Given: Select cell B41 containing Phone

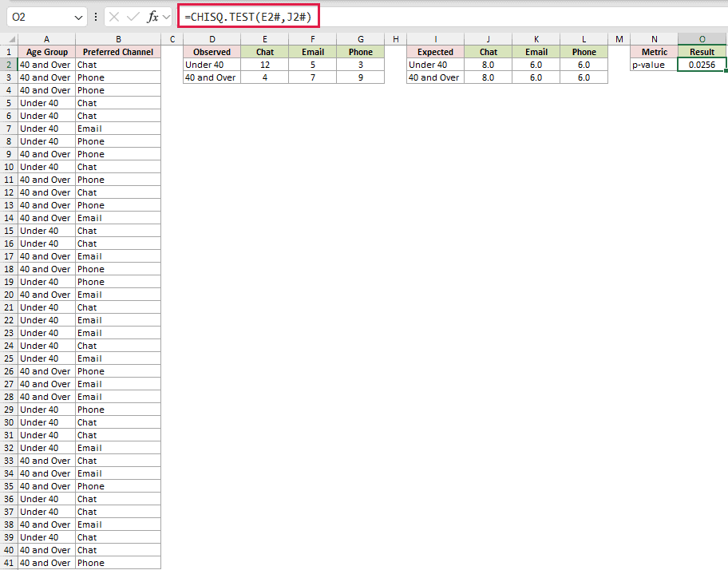Looking at the screenshot, I should point(118,563).
